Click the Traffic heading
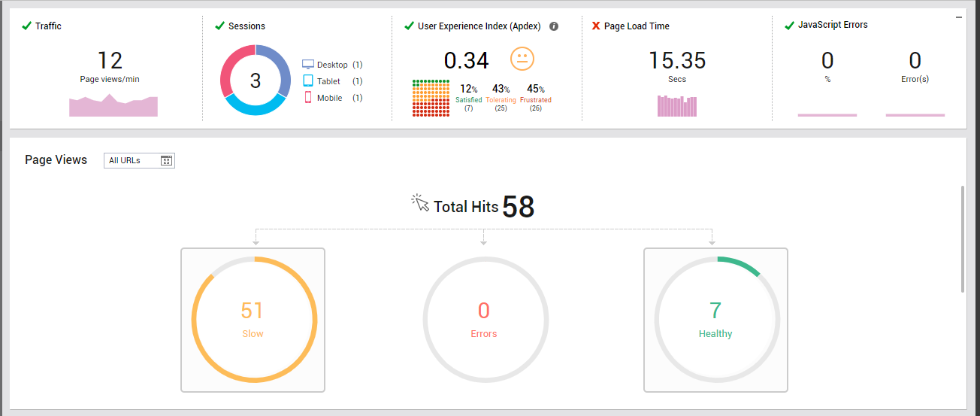Screen dimensions: 980x416 (x=48, y=26)
